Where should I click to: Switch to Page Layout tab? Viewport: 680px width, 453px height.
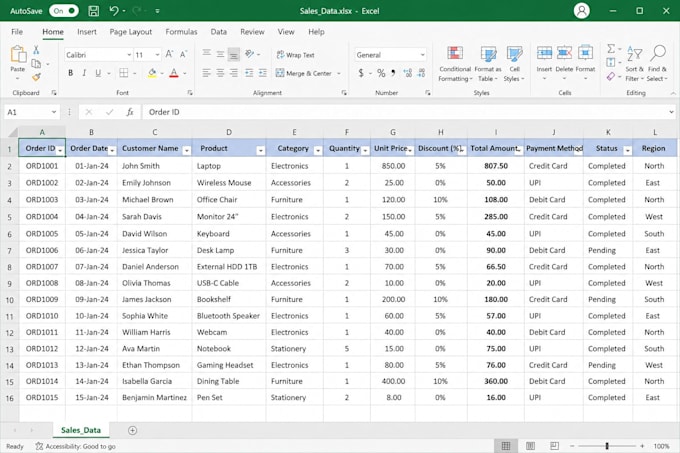coord(131,32)
